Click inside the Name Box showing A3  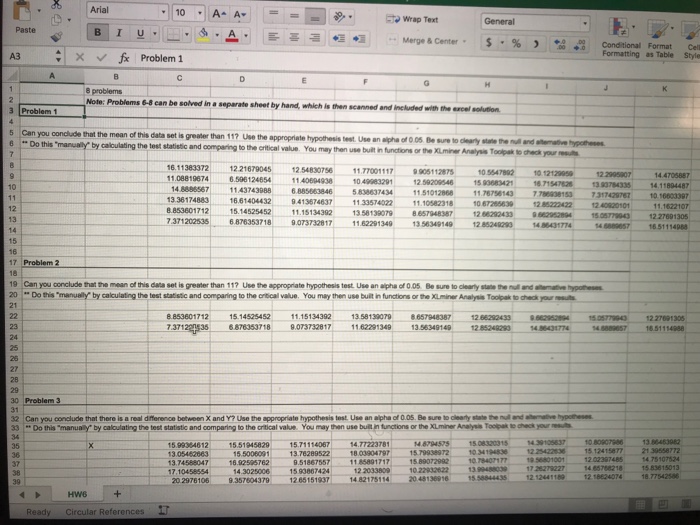point(28,56)
